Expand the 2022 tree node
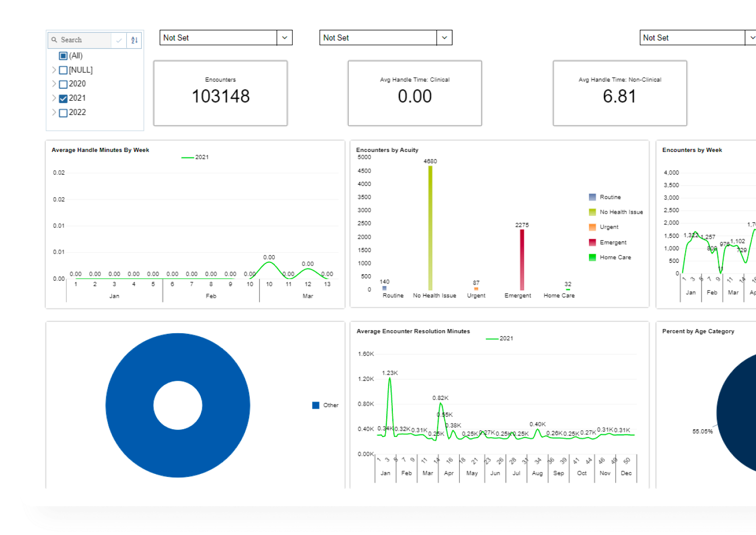 point(54,112)
